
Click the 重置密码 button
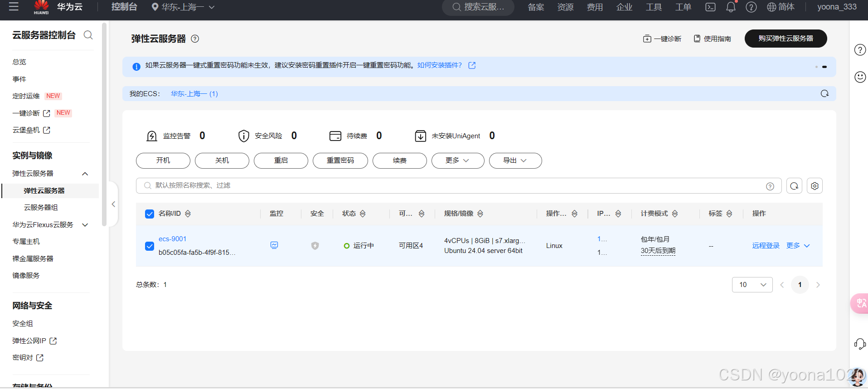pos(340,160)
